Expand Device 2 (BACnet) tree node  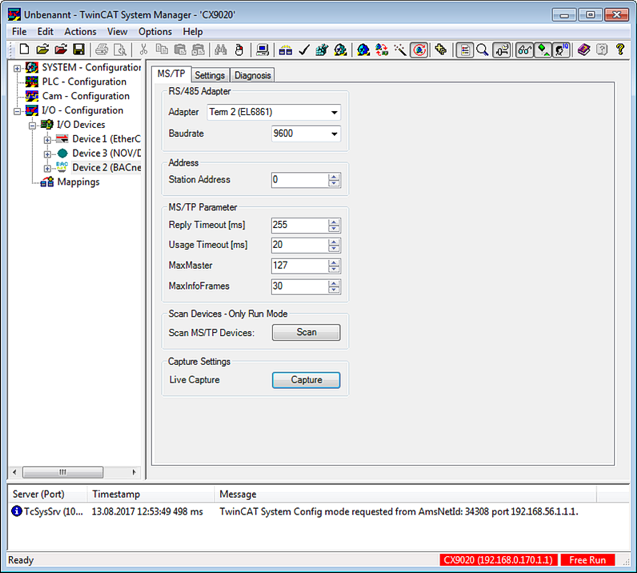(47, 168)
